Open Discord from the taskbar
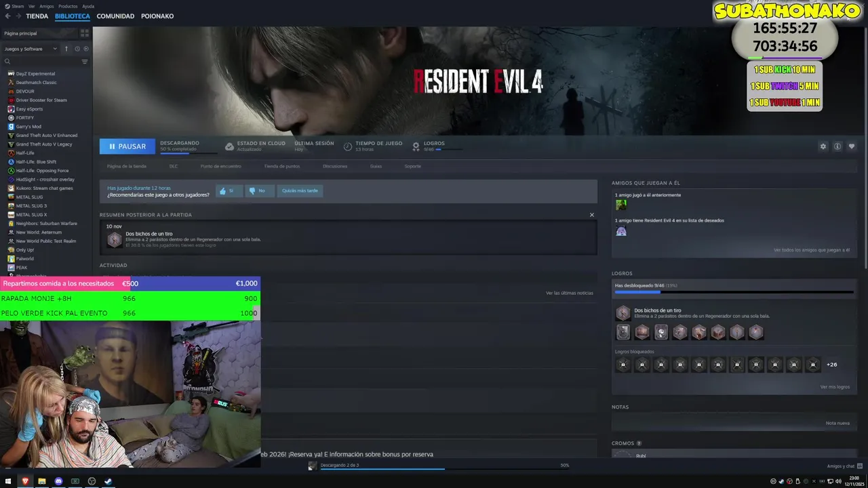This screenshot has height=488, width=868. [x=58, y=481]
